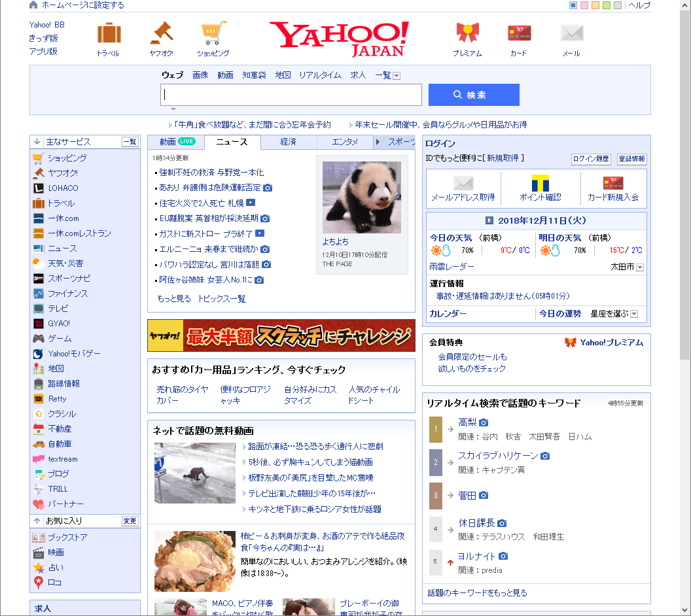The height and width of the screenshot is (616, 691).
Task: Open the トラベル suitcase icon in header
Action: 109,33
